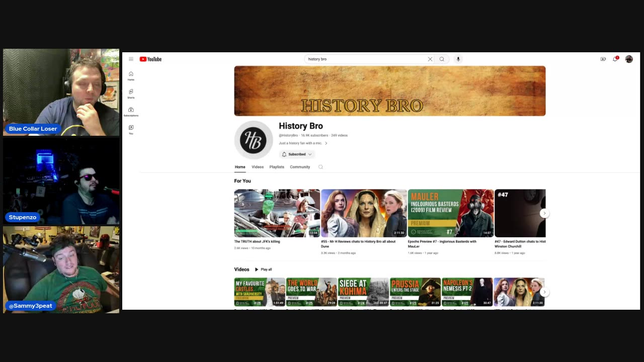The width and height of the screenshot is (644, 362).
Task: Click the @Sammy3peat webcam feed
Action: (61, 269)
